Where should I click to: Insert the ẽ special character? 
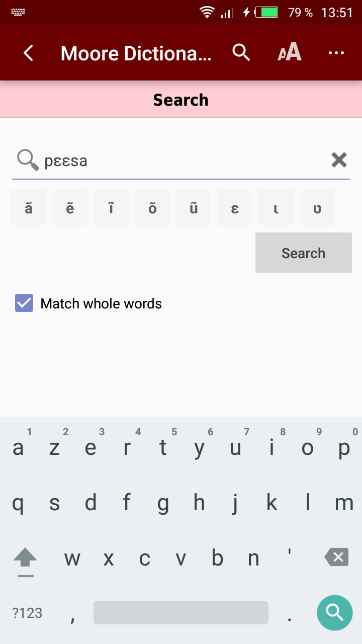[70, 208]
